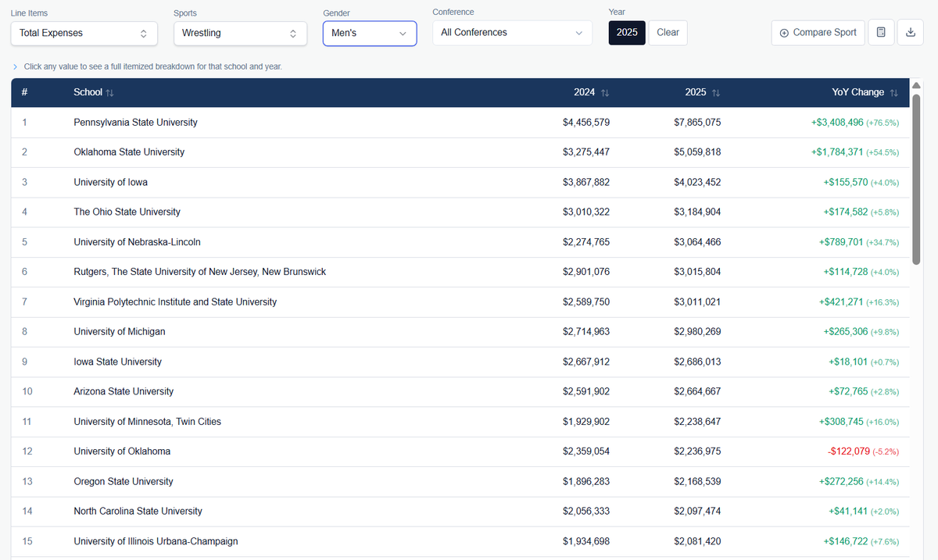Open the Line Items Total Expenses dropdown
The height and width of the screenshot is (560, 938).
[x=84, y=33]
